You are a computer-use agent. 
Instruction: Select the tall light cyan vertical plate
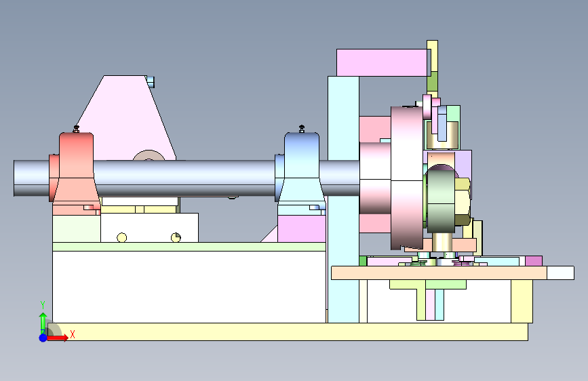[343, 199]
